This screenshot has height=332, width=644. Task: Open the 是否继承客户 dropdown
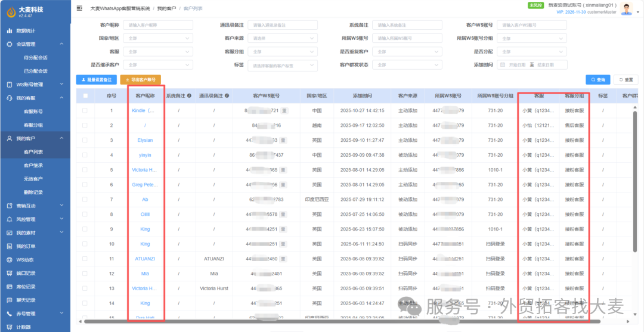point(158,65)
